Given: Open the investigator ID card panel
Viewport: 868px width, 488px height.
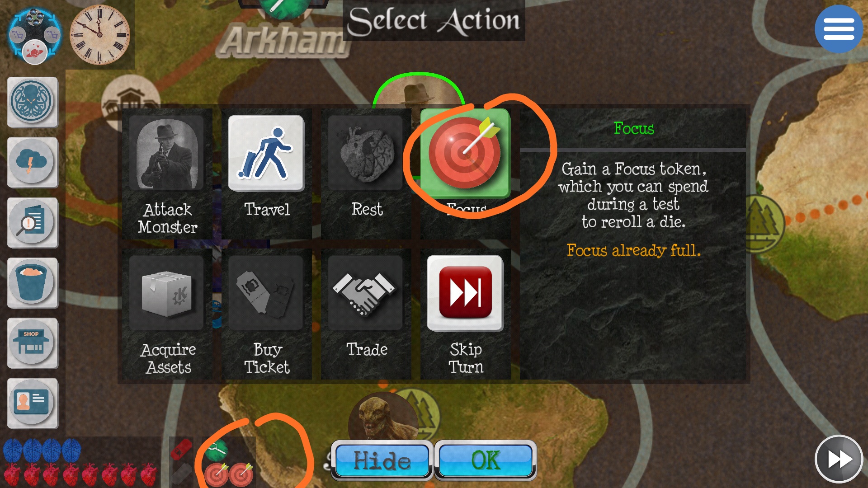Looking at the screenshot, I should click(33, 403).
